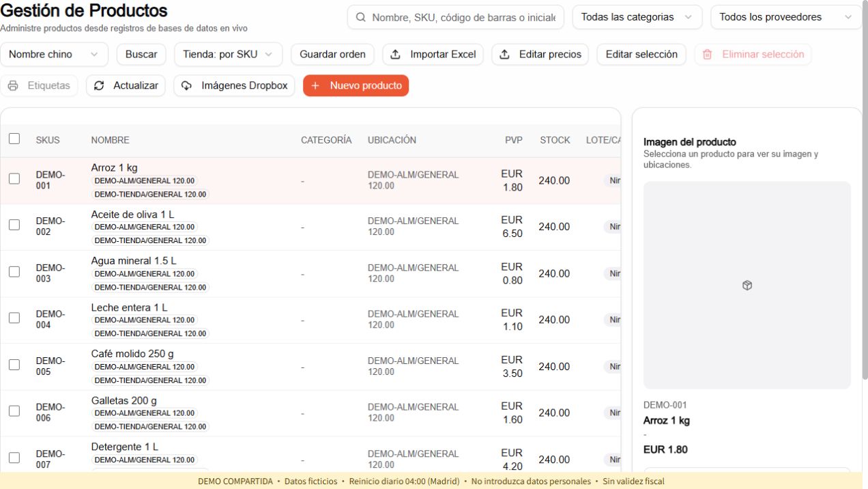
Task: Click the UBICACIÓN column header
Action: coord(392,140)
